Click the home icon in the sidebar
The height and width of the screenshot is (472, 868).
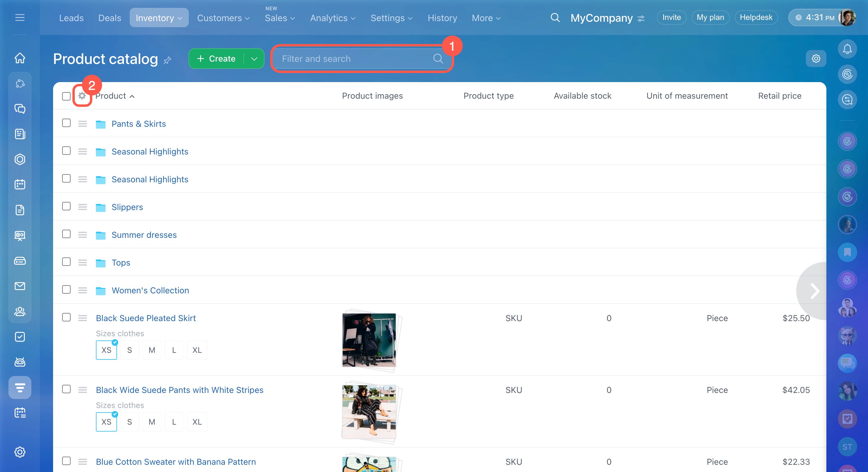[x=20, y=58]
